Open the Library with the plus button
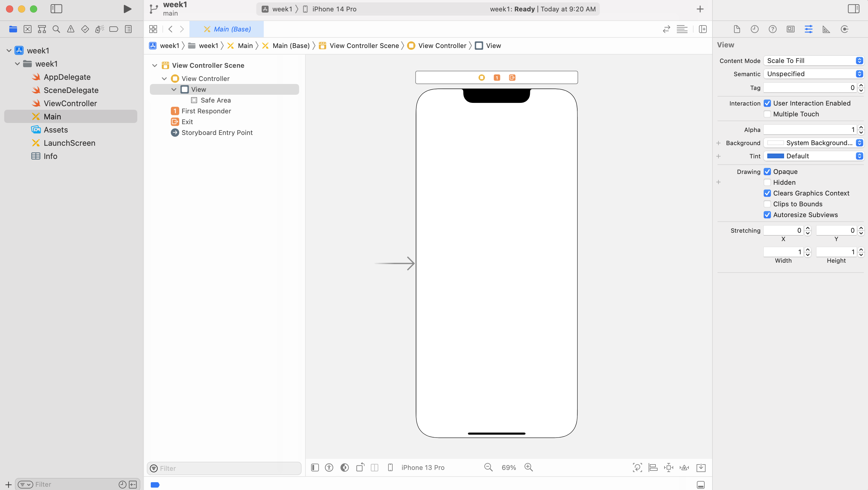Screen dimensions: 868x490 point(700,9)
